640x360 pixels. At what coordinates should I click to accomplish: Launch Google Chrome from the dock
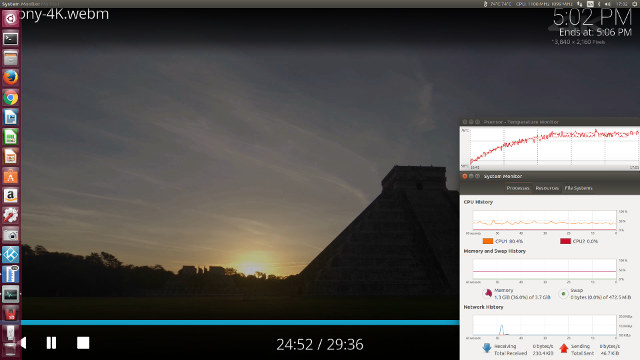click(x=10, y=98)
